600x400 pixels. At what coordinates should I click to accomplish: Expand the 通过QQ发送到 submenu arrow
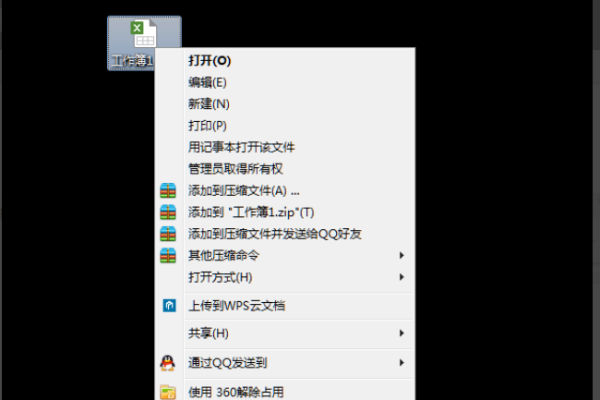coord(401,362)
